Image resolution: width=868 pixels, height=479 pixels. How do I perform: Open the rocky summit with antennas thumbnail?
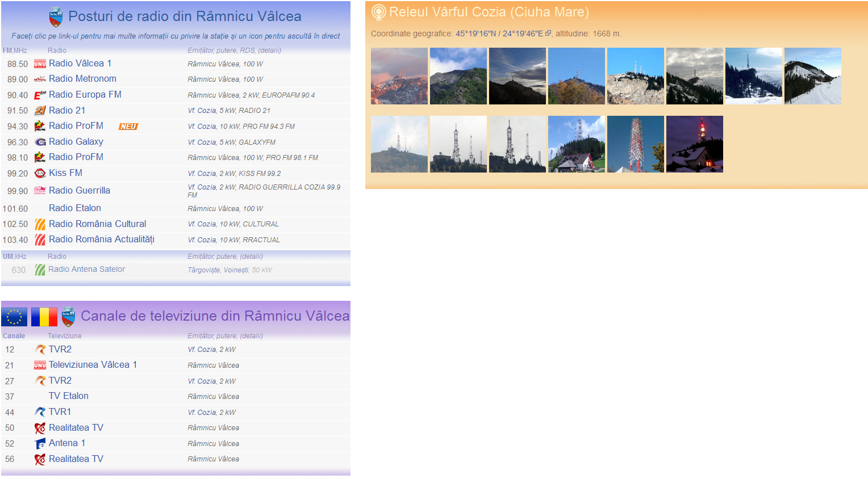point(636,76)
